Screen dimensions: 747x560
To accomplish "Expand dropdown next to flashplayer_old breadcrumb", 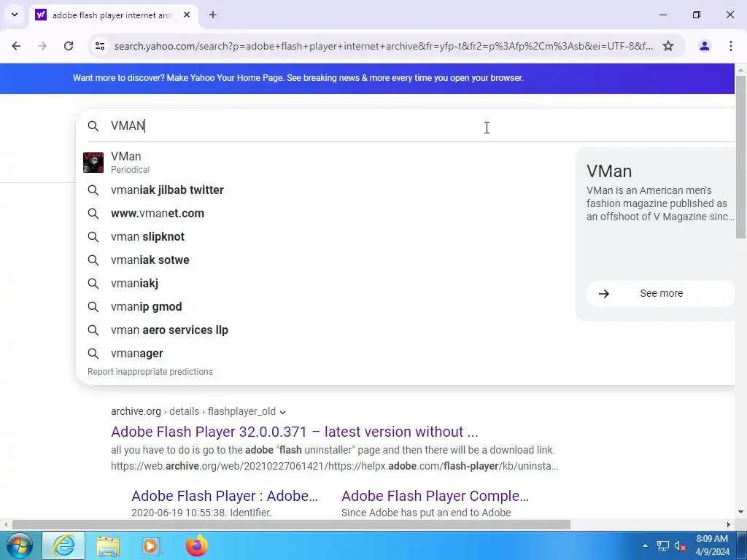I will click(x=283, y=412).
